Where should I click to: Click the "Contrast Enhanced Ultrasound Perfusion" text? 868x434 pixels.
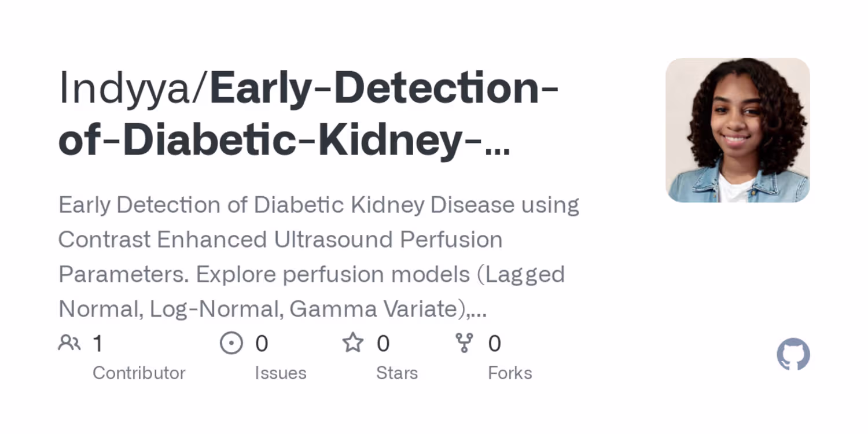pyautogui.click(x=280, y=240)
